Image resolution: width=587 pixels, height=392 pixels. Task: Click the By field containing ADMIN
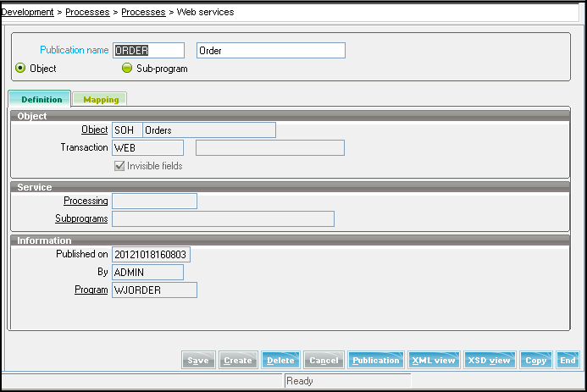(x=148, y=273)
